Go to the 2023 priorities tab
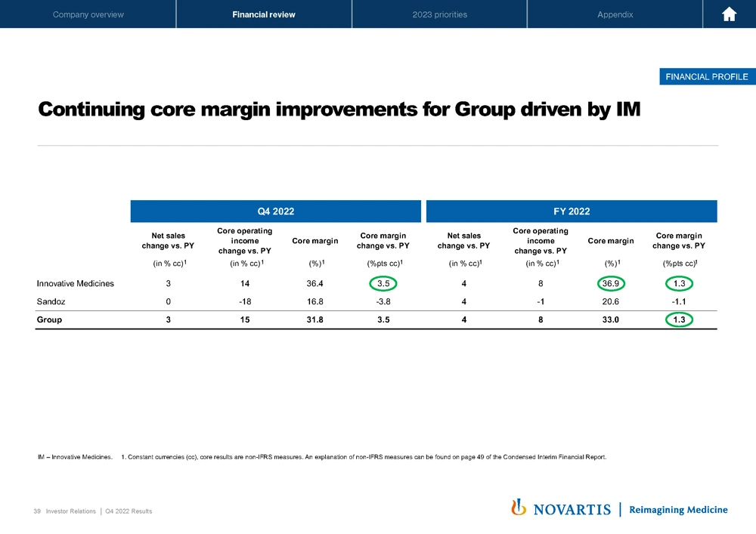The height and width of the screenshot is (534, 756). 439,14
